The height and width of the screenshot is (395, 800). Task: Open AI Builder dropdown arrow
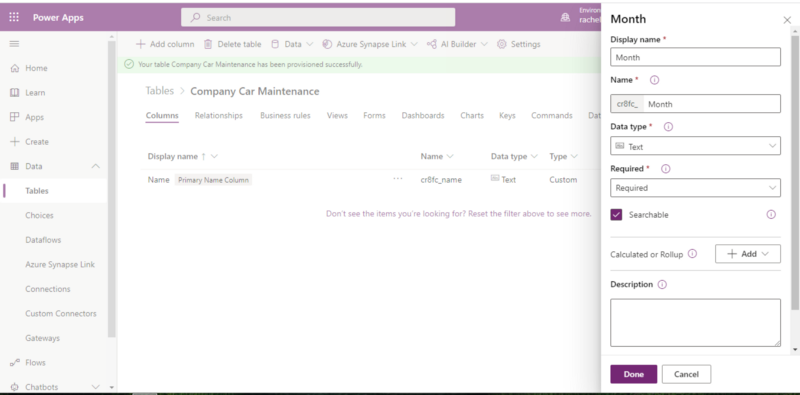[x=484, y=44]
